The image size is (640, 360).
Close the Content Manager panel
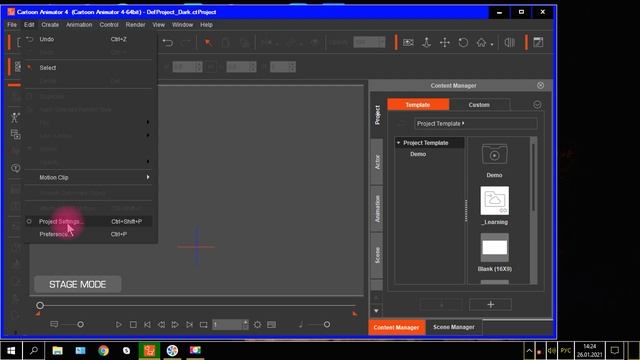[540, 85]
